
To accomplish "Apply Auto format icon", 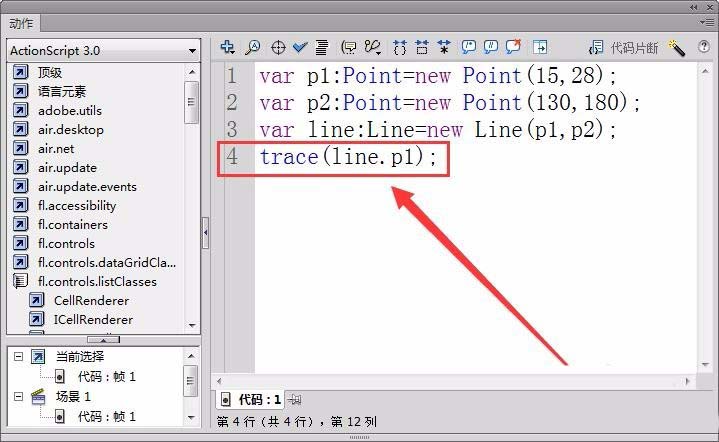I will pyautogui.click(x=322, y=47).
